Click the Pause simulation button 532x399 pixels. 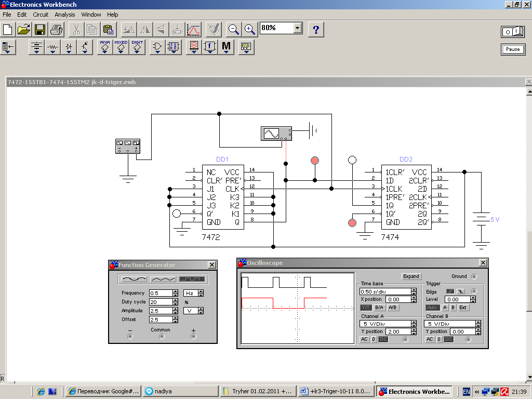click(512, 49)
